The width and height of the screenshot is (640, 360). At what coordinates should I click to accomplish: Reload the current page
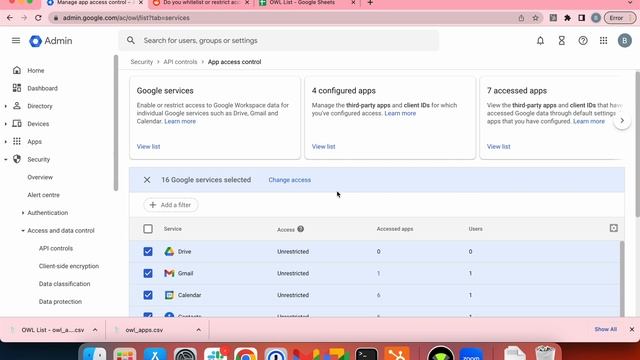[38, 18]
